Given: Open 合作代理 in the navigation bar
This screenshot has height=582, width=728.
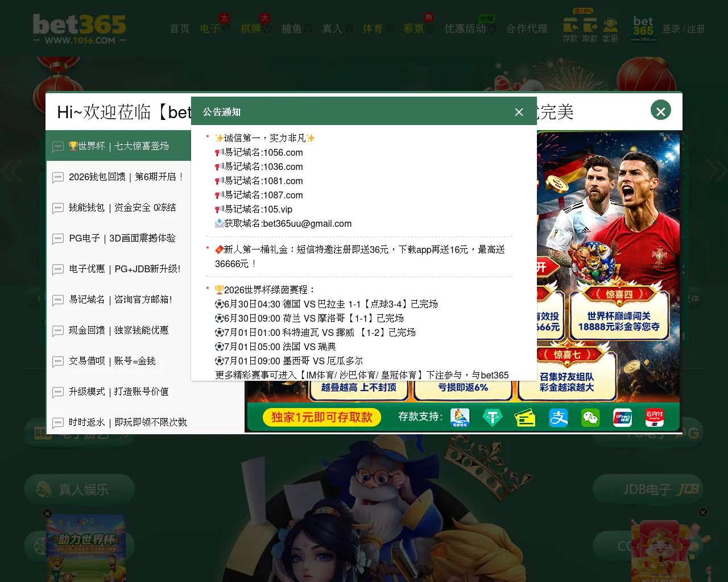Looking at the screenshot, I should (x=527, y=28).
